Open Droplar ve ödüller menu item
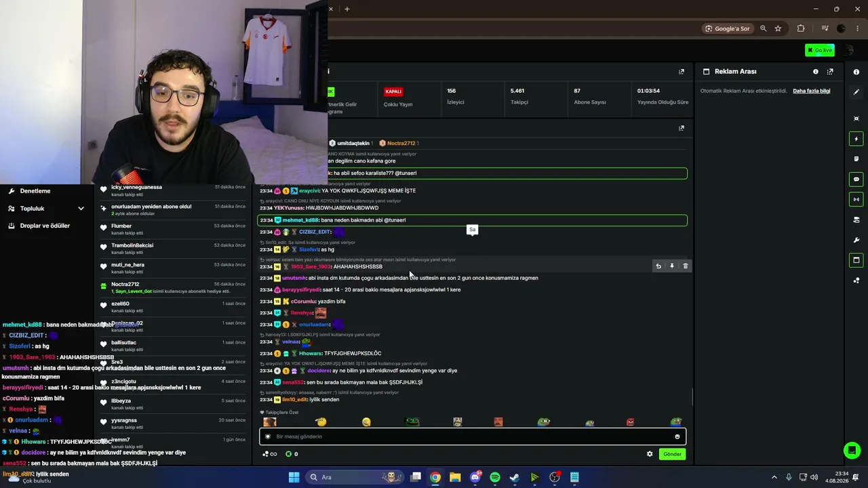 (45, 226)
